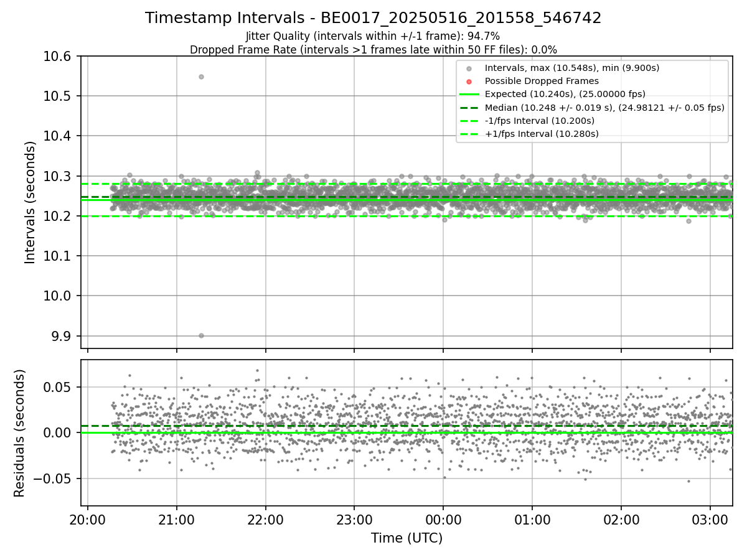The image size is (747, 560).
Task: Click the 'Intervals (seconds)' y-axis label
Action: (31, 202)
